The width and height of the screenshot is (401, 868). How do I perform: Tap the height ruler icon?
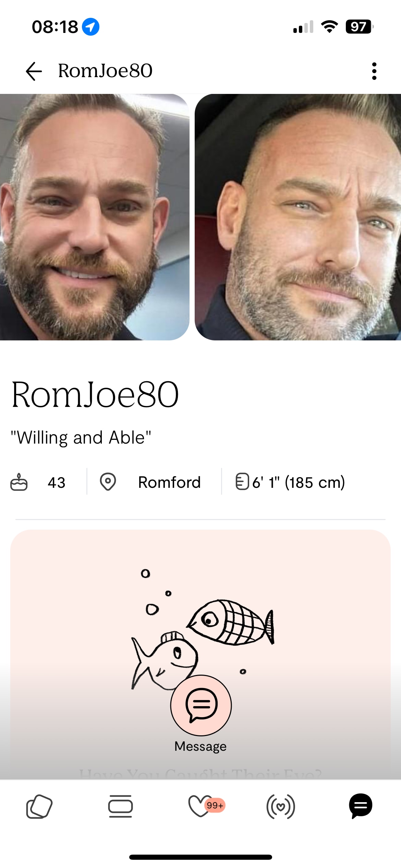[x=242, y=482]
